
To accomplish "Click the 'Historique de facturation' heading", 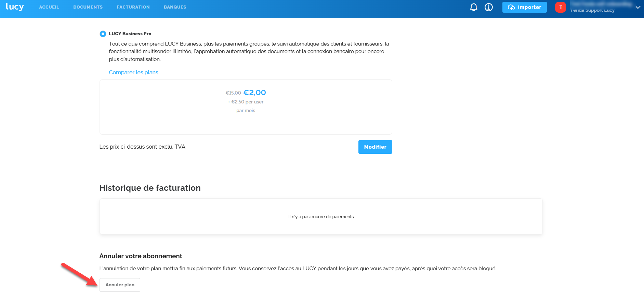I will [150, 188].
